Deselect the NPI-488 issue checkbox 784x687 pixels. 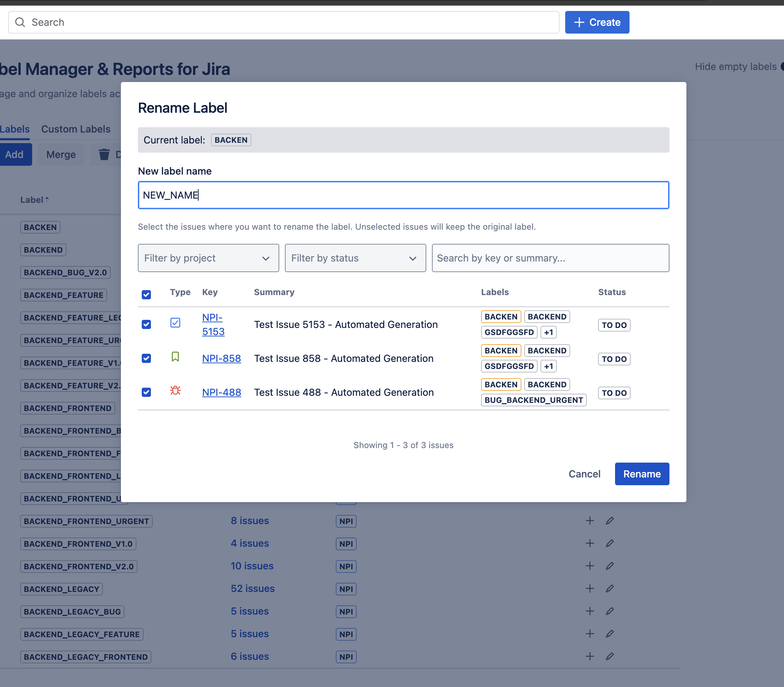[146, 392]
